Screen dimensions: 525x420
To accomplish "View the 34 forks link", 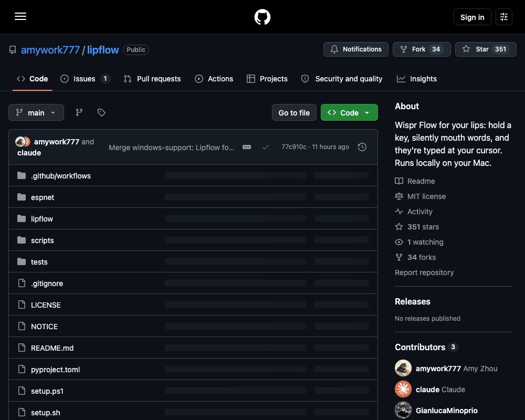I will point(415,257).
